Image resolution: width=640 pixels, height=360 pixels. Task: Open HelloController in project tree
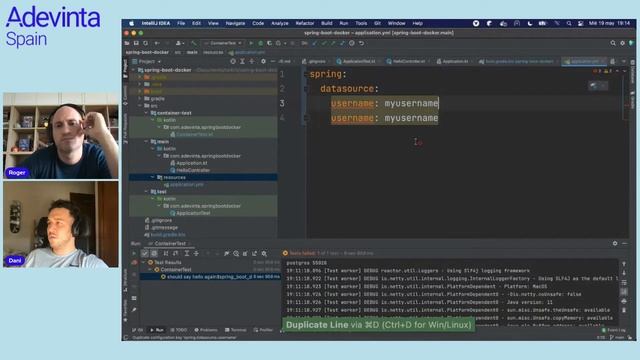(190, 170)
